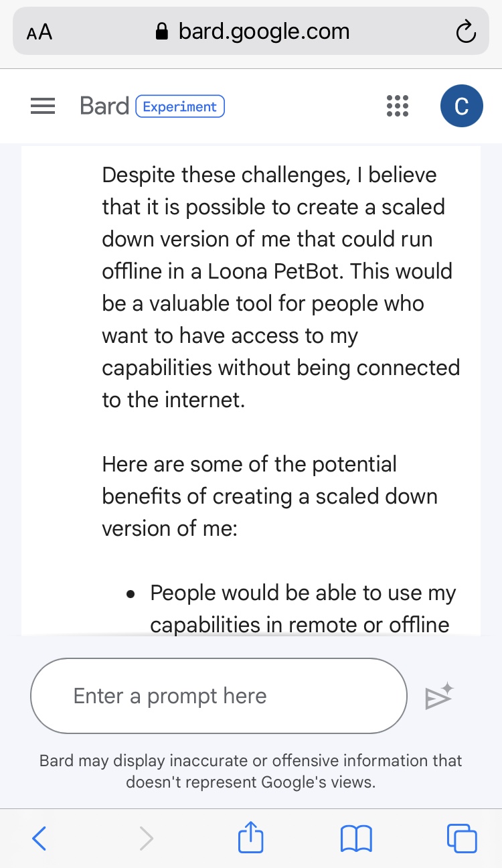Viewport: 502px width, 868px height.
Task: Open the account avatar labeled C
Action: 461,106
